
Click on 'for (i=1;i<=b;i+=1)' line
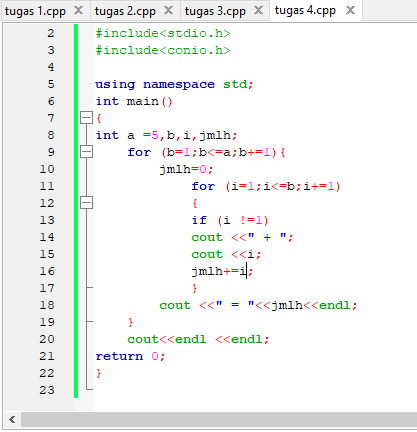pos(266,186)
